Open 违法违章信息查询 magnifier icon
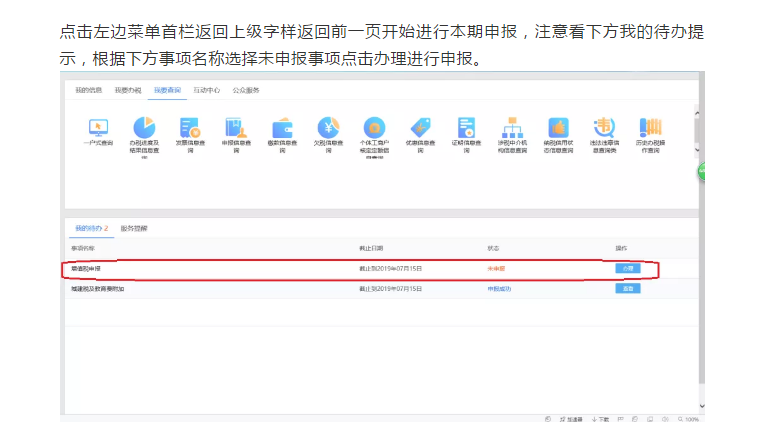This screenshot has height=448, width=769. coord(604,128)
